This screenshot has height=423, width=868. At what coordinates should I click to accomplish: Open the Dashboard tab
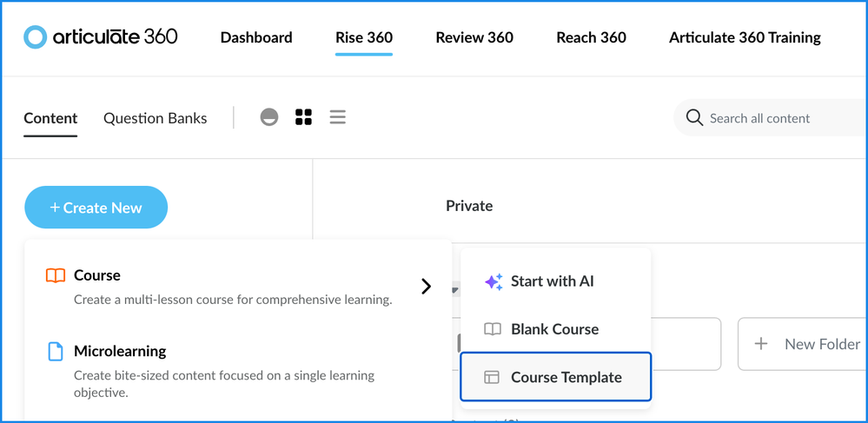click(256, 37)
